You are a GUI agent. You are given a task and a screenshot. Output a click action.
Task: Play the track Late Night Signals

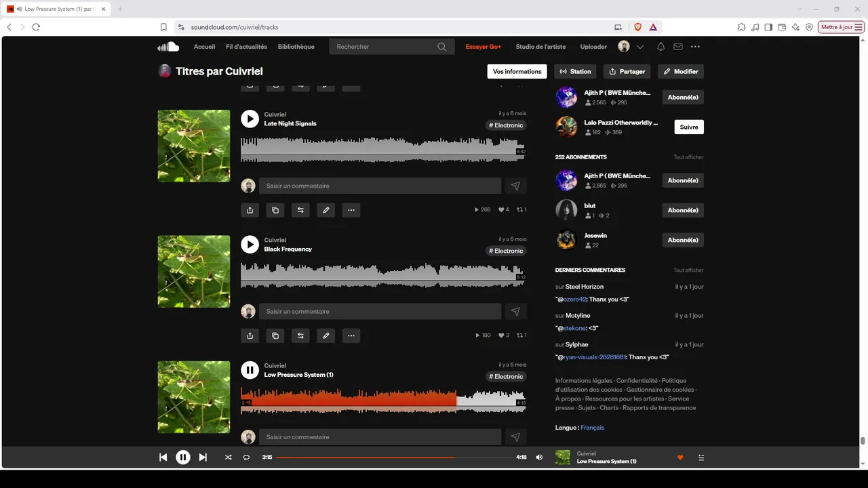pos(250,119)
